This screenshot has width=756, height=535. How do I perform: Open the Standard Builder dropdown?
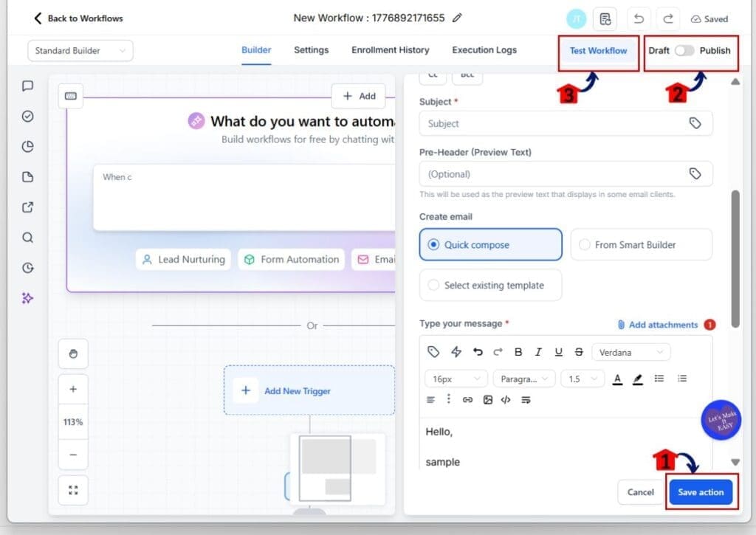click(x=80, y=51)
